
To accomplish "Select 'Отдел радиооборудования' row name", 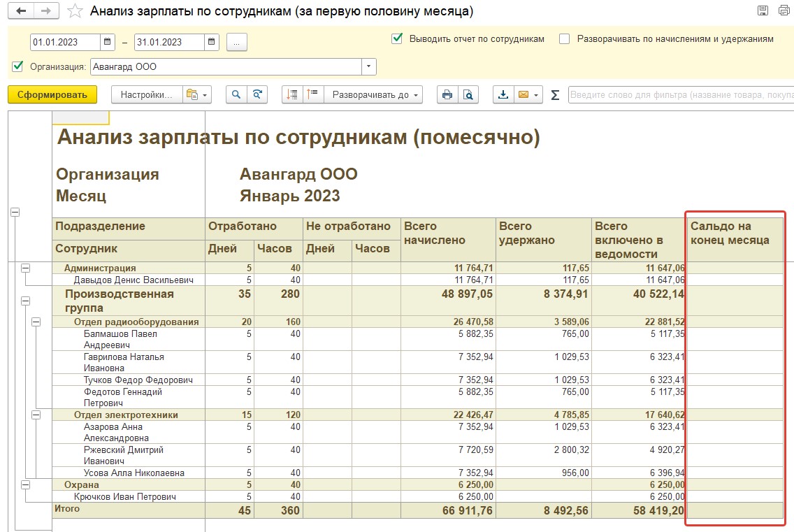I will click(x=136, y=322).
